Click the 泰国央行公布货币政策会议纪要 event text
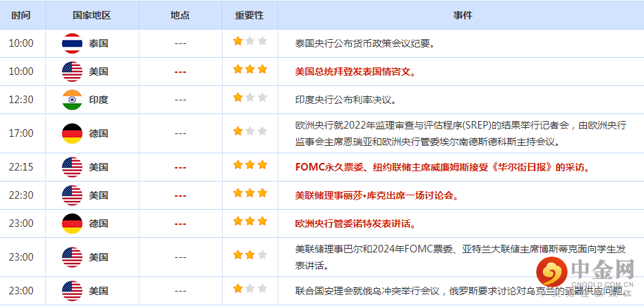Screen dimensions: 644x306 tap(364, 43)
